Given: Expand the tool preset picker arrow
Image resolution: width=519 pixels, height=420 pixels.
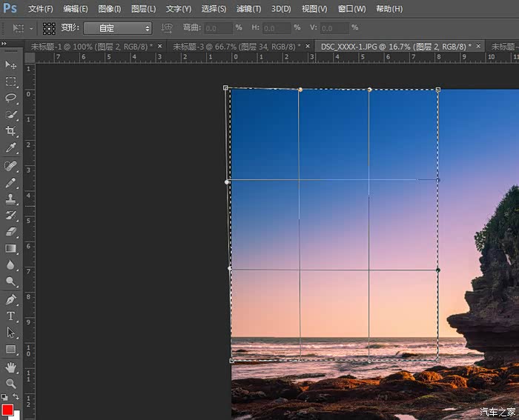Looking at the screenshot, I should click(x=32, y=28).
